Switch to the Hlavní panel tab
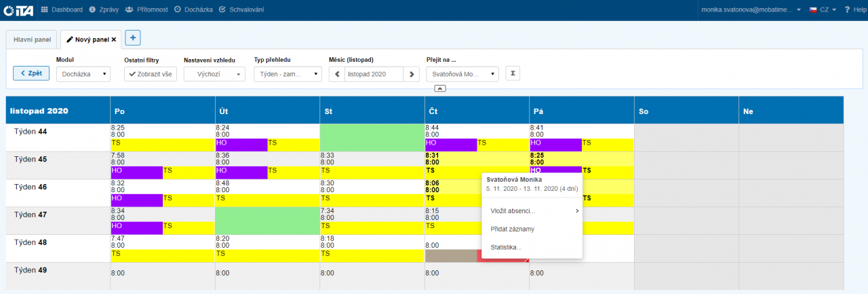 click(x=33, y=40)
